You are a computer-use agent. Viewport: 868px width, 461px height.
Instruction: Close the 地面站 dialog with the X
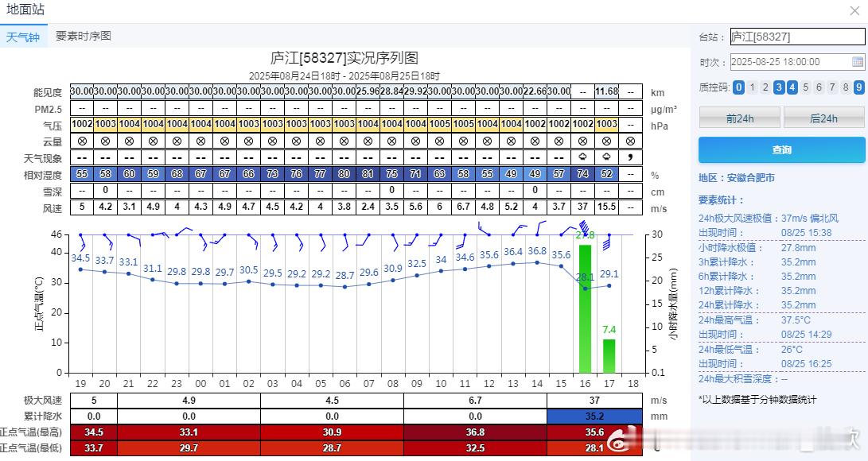854,10
